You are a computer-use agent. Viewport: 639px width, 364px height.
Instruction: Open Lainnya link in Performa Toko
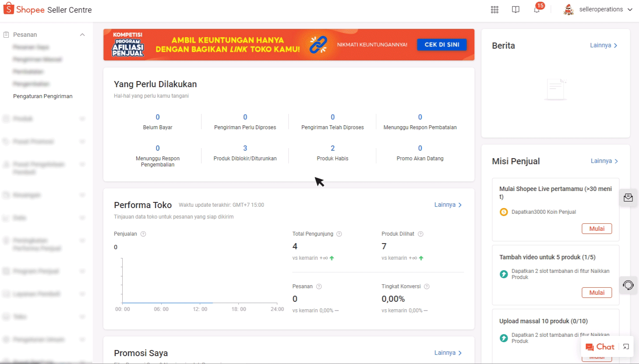point(448,205)
